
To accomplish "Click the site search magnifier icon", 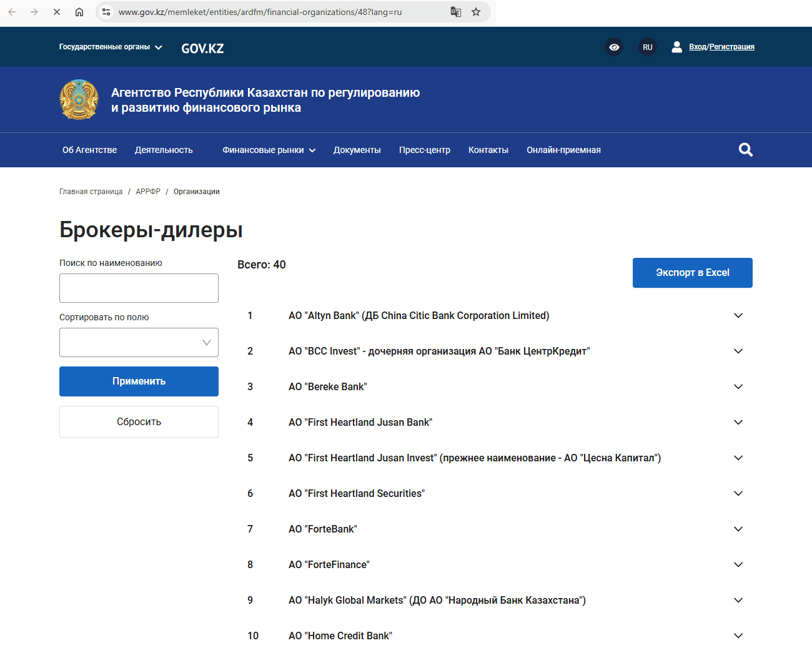I will 745,150.
